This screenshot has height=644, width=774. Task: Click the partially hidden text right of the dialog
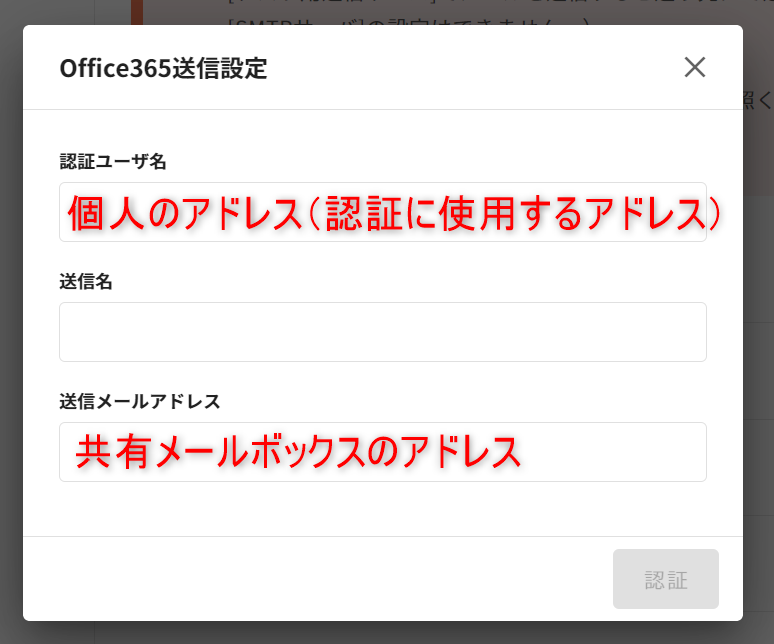coord(758,99)
